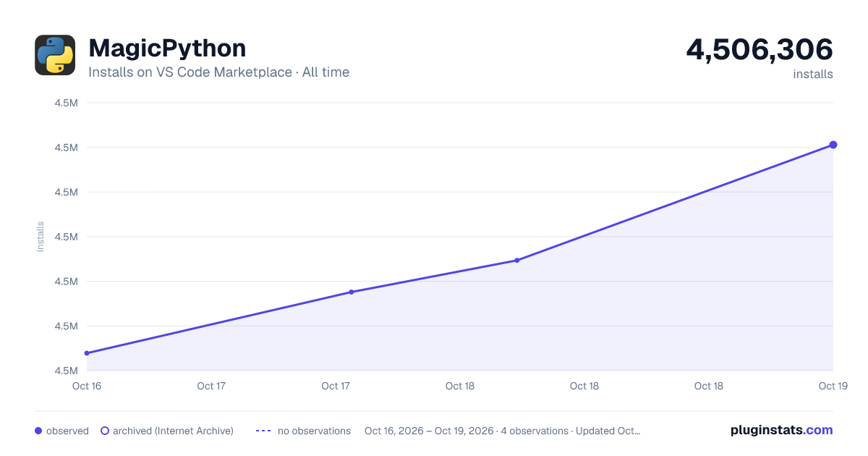This screenshot has width=868, height=456.
Task: Click the topmost 4.5M y-axis label
Action: [66, 103]
